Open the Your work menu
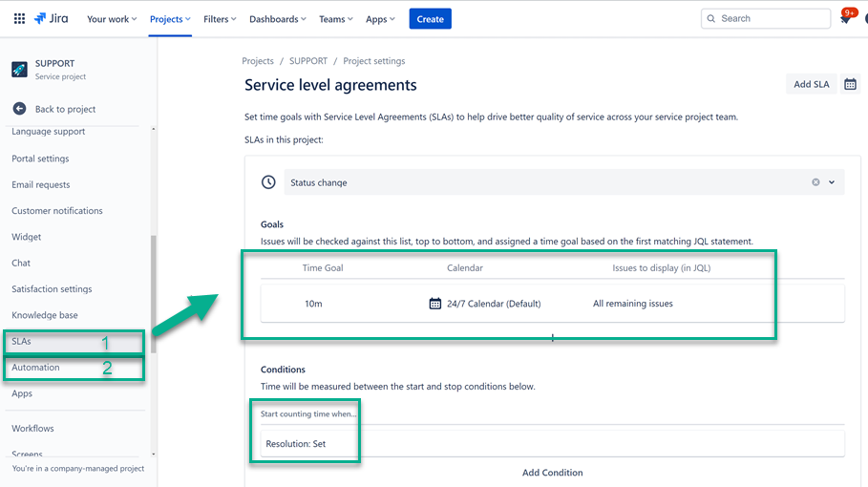 [x=112, y=19]
